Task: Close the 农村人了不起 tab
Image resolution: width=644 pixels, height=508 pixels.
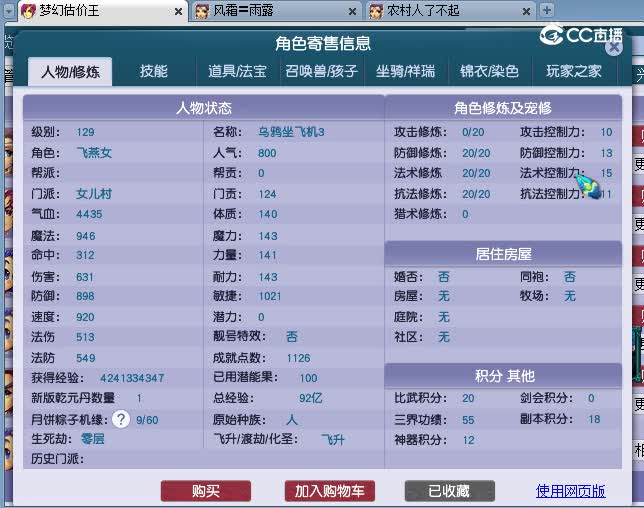Action: (527, 11)
